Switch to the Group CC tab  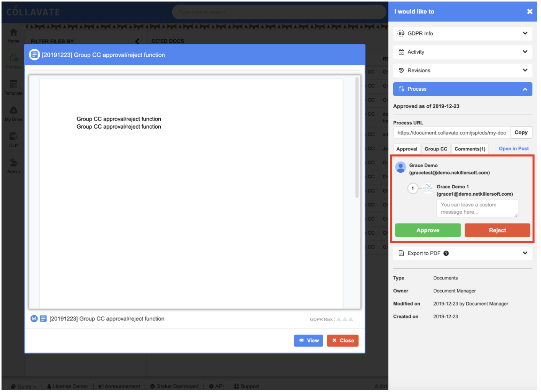pyautogui.click(x=436, y=149)
